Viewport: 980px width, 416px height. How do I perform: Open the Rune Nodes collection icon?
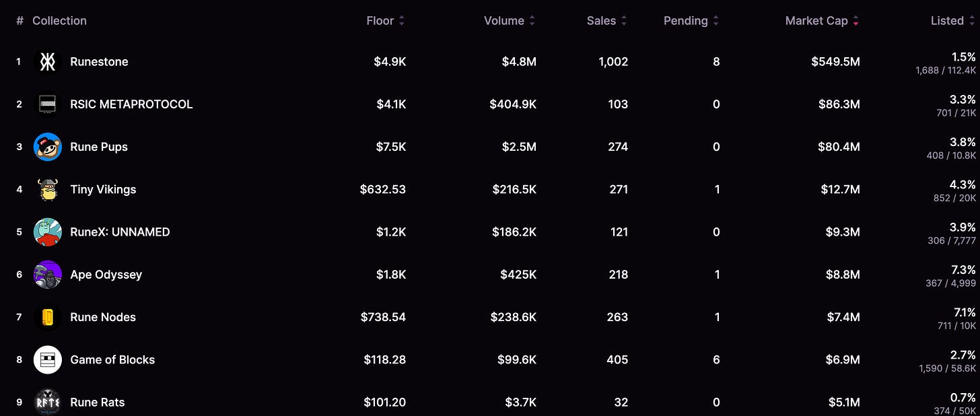[x=48, y=317]
